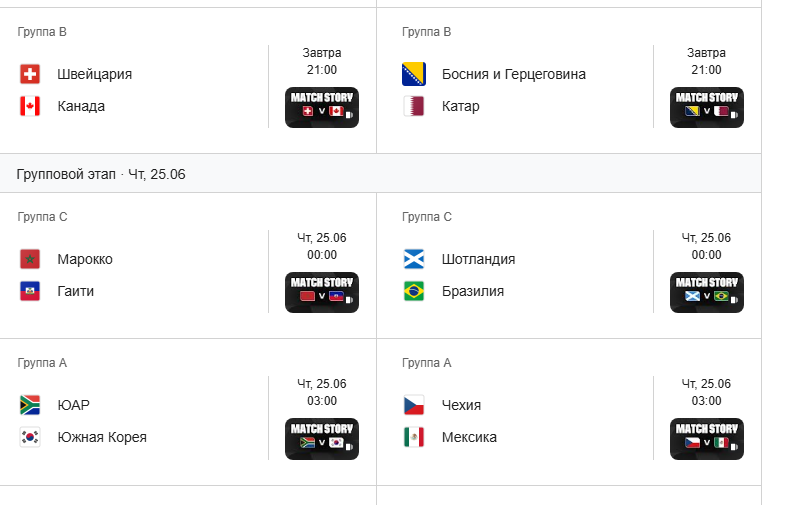This screenshot has width=805, height=505.
Task: Click the Гаити team name
Action: click(75, 291)
